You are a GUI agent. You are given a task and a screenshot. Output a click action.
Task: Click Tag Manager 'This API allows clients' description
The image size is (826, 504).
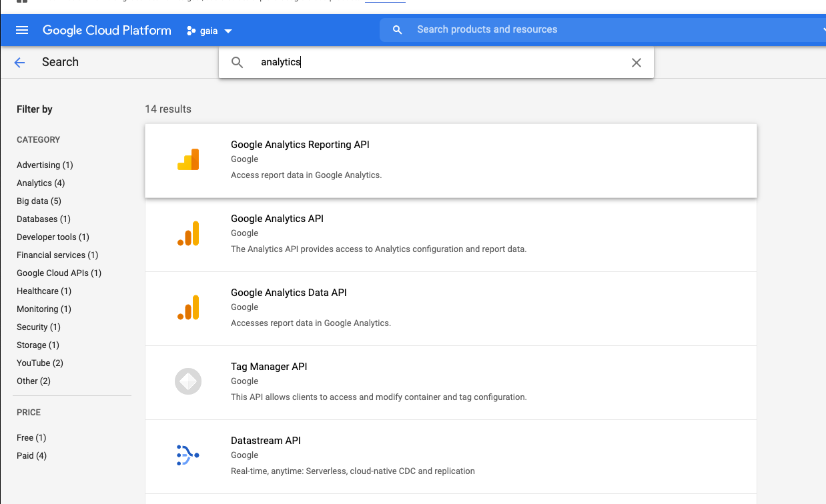click(379, 397)
